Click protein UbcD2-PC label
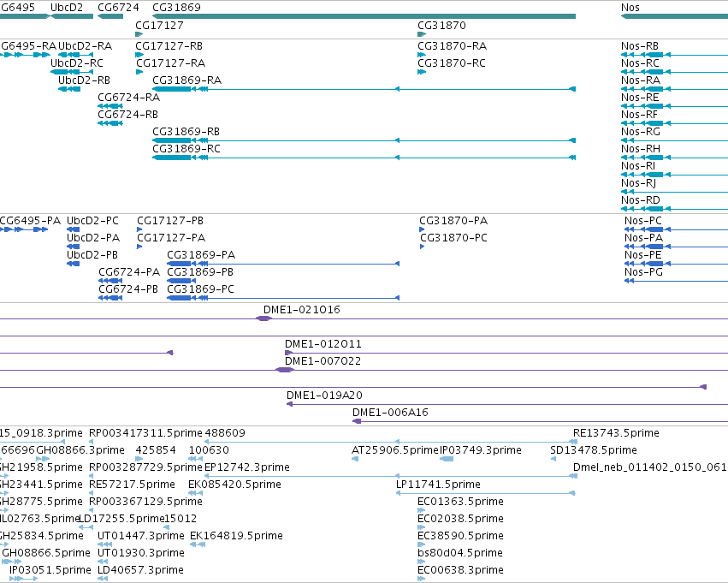This screenshot has width=728, height=583. [93, 221]
